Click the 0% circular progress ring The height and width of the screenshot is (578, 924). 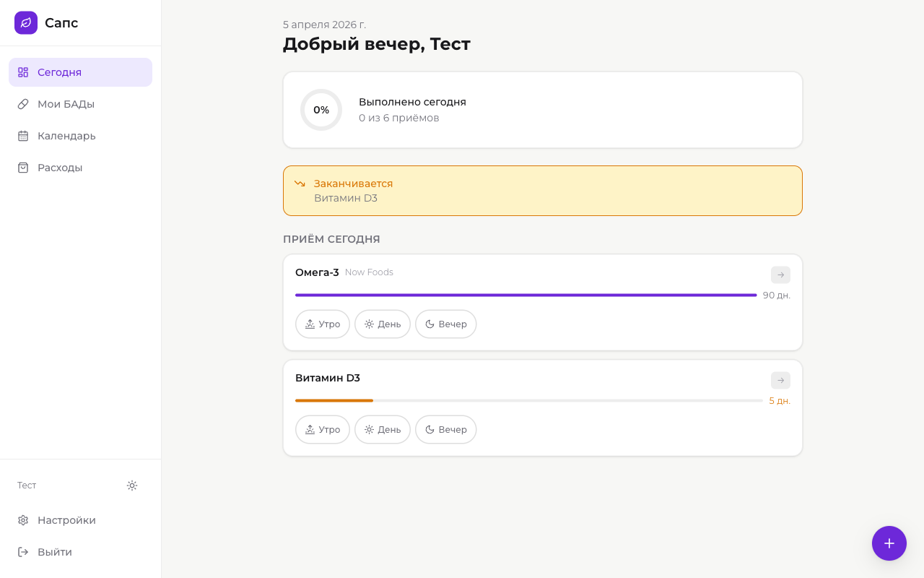tap(321, 110)
